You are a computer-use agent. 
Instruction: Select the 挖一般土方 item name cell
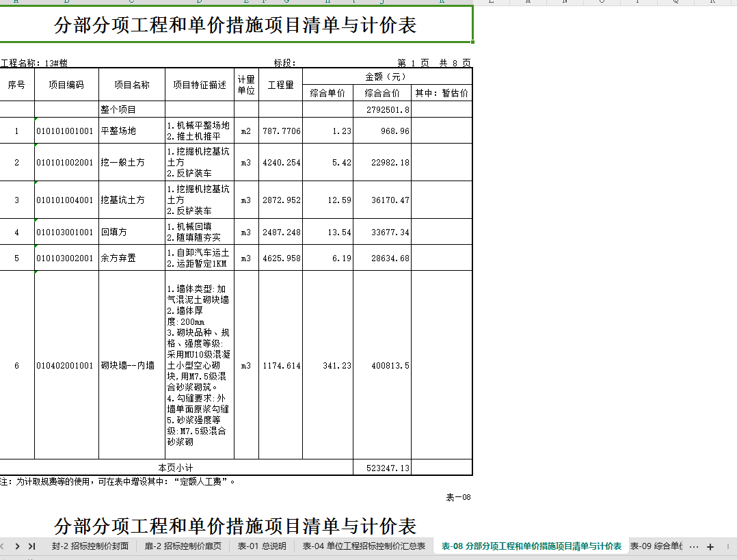click(132, 162)
